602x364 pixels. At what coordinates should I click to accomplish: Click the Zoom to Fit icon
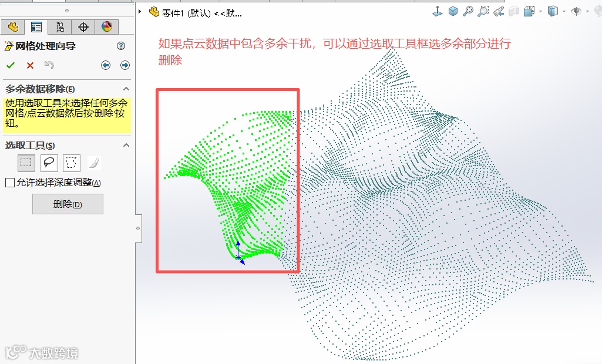(x=468, y=12)
